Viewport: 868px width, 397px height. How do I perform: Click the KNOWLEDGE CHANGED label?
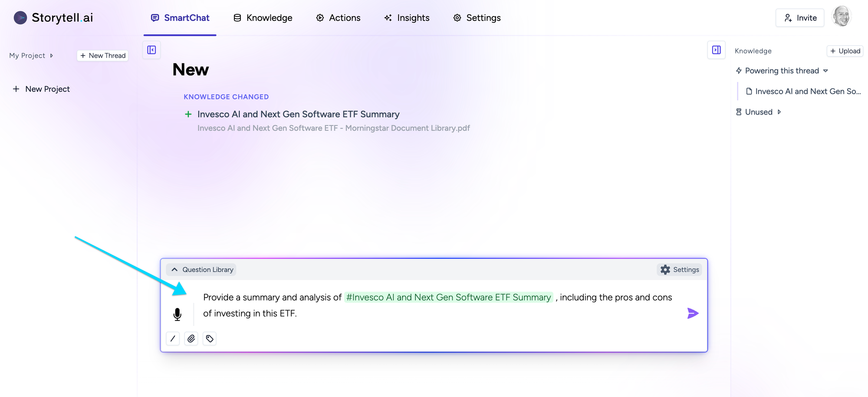click(x=226, y=97)
